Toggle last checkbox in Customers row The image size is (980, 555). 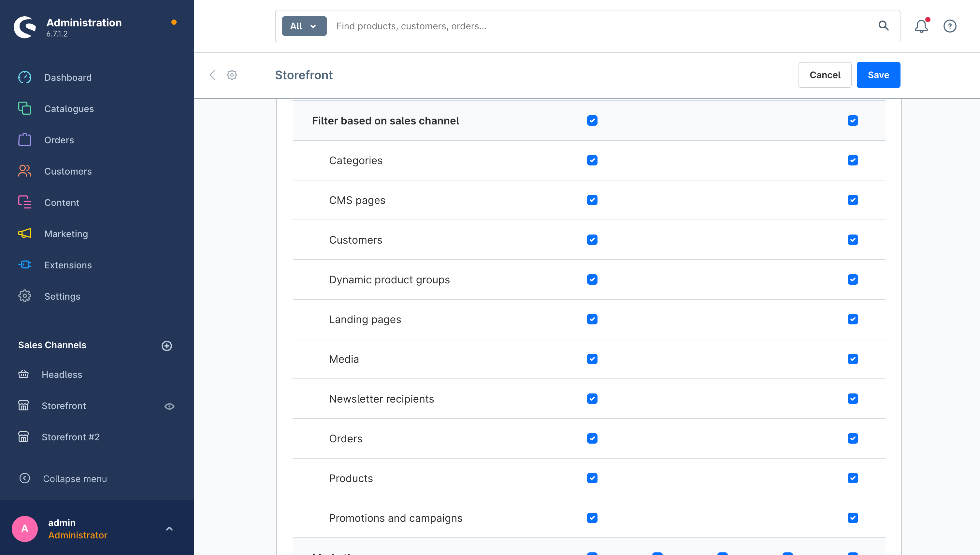853,239
